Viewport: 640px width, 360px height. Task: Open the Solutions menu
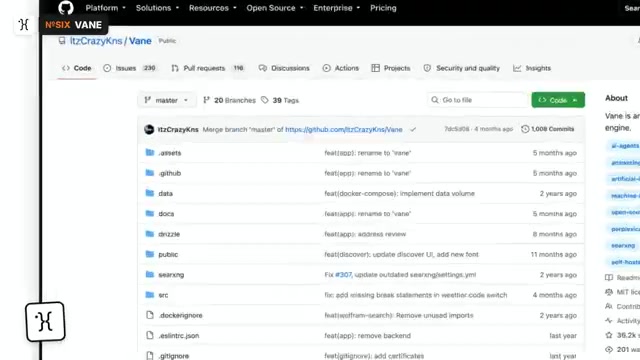[x=157, y=8]
